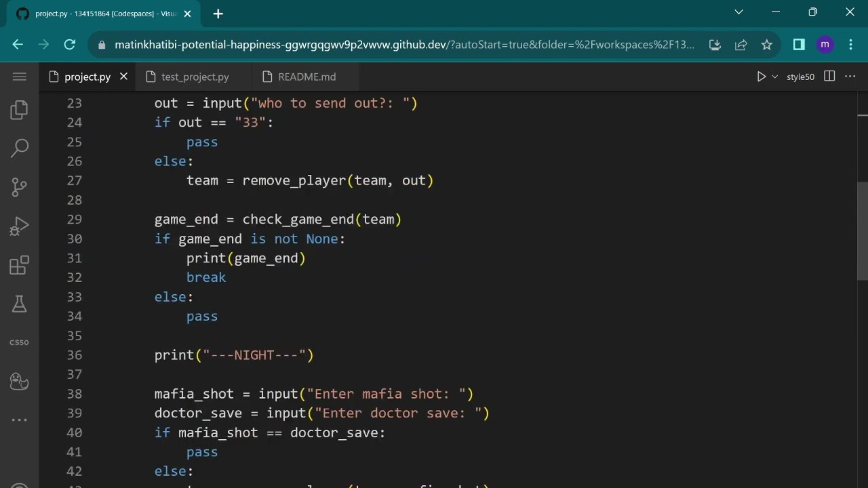View site information lock icon
Screen dimensions: 868x488
click(x=102, y=45)
